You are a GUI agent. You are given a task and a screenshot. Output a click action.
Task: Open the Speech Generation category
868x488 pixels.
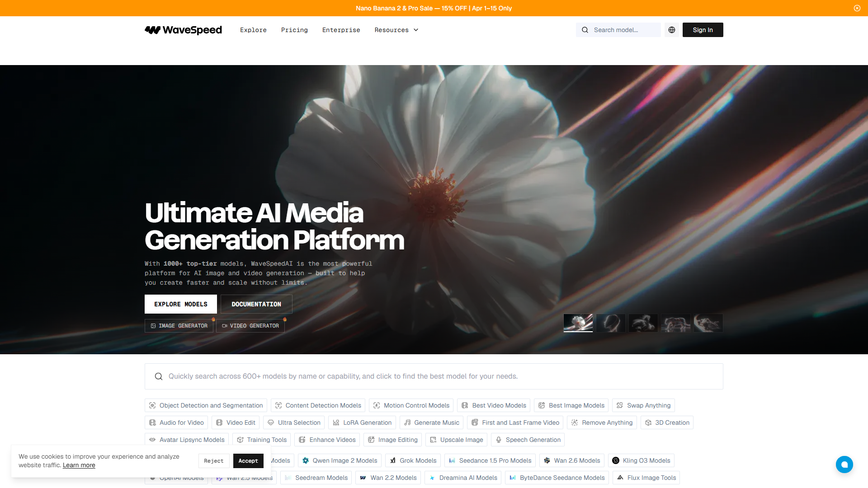coord(528,440)
